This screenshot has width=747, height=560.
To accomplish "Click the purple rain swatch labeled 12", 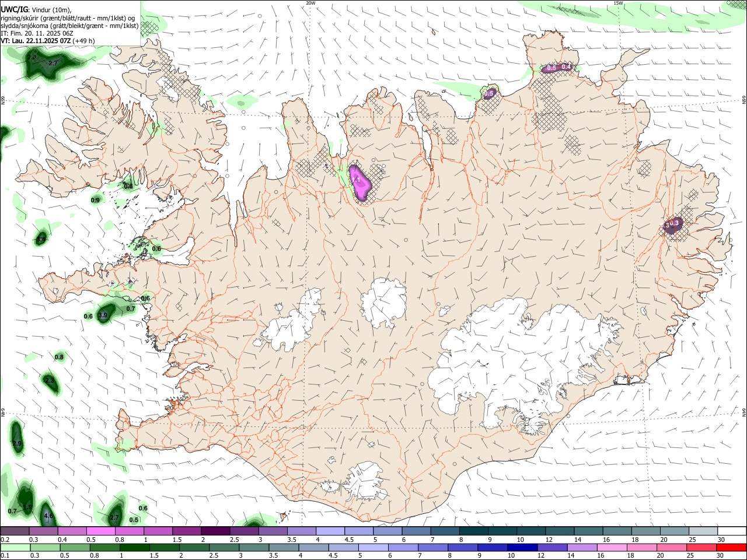I will [551, 548].
